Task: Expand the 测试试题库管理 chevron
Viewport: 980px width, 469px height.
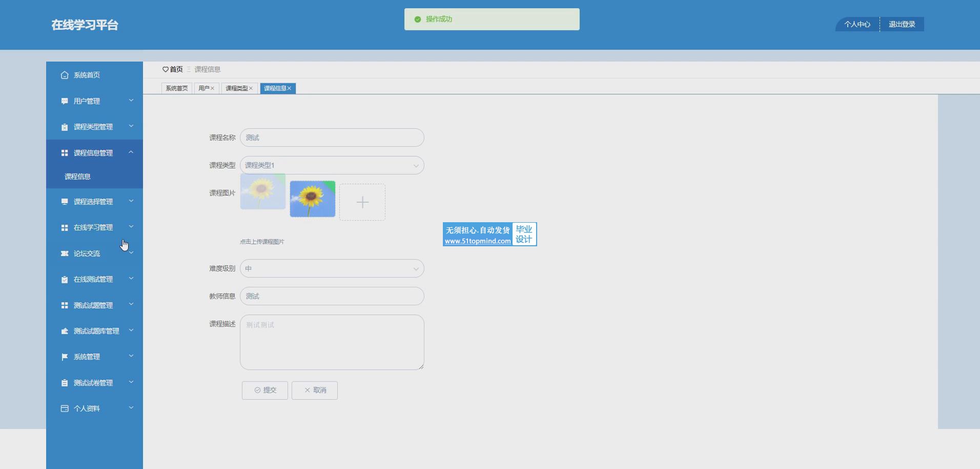Action: coord(131,330)
